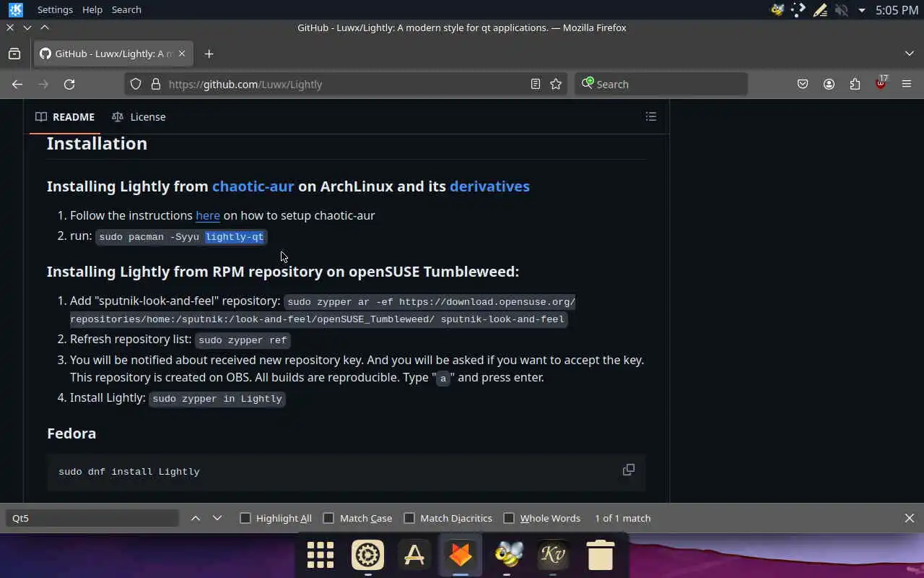The width and height of the screenshot is (924, 578).
Task: Bookmark this page with star
Action: [x=556, y=84]
